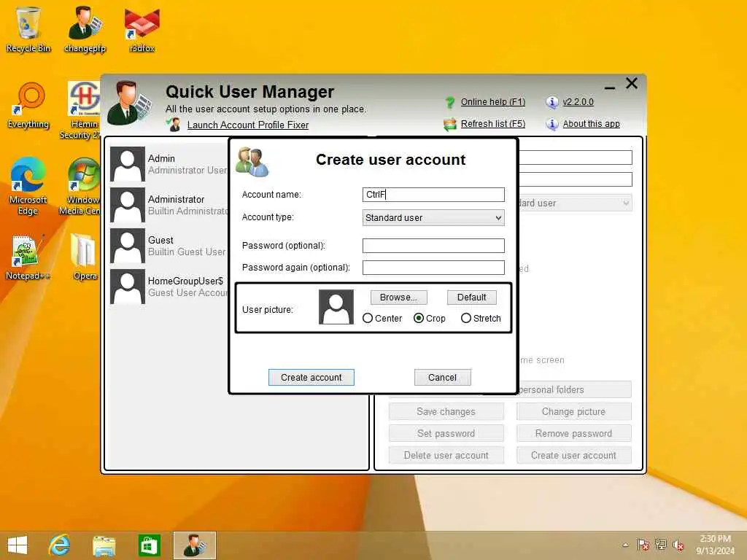Screen dimensions: 747x560
Task: Select the Center picture option
Action: click(x=382, y=318)
